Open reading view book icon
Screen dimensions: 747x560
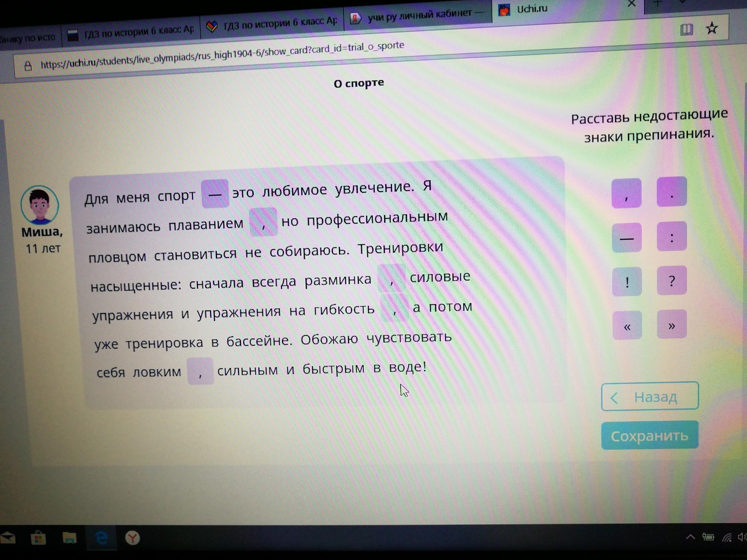click(686, 29)
